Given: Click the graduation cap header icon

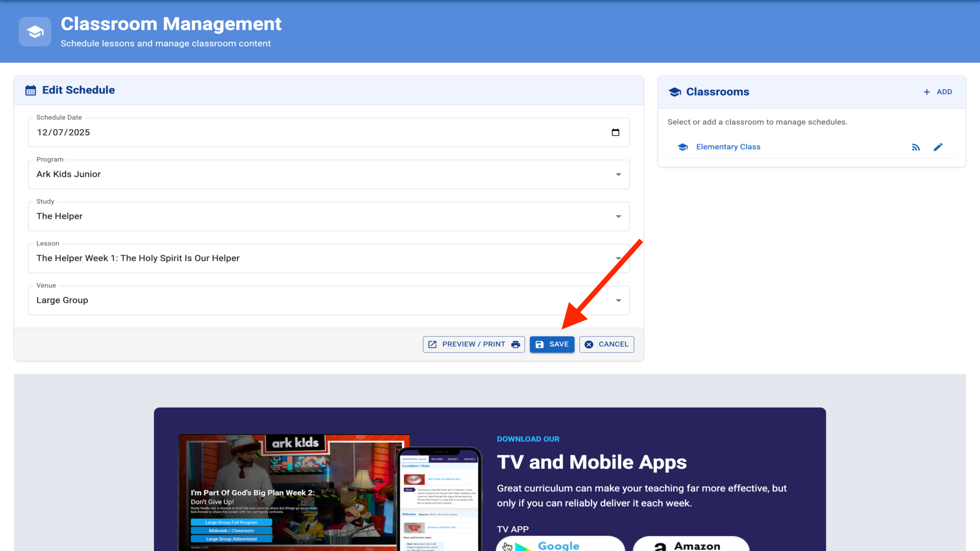Looking at the screenshot, I should 35,32.
